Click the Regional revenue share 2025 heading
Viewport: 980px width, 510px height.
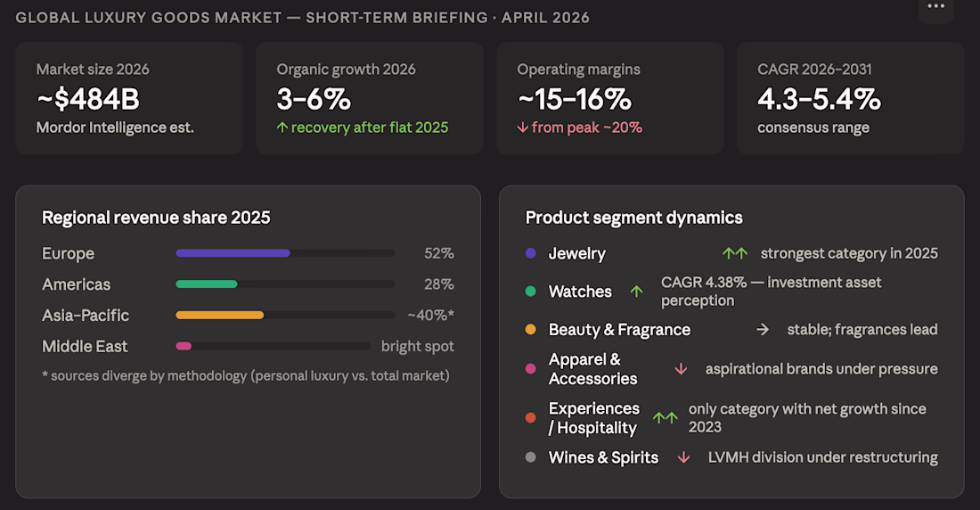tap(156, 218)
